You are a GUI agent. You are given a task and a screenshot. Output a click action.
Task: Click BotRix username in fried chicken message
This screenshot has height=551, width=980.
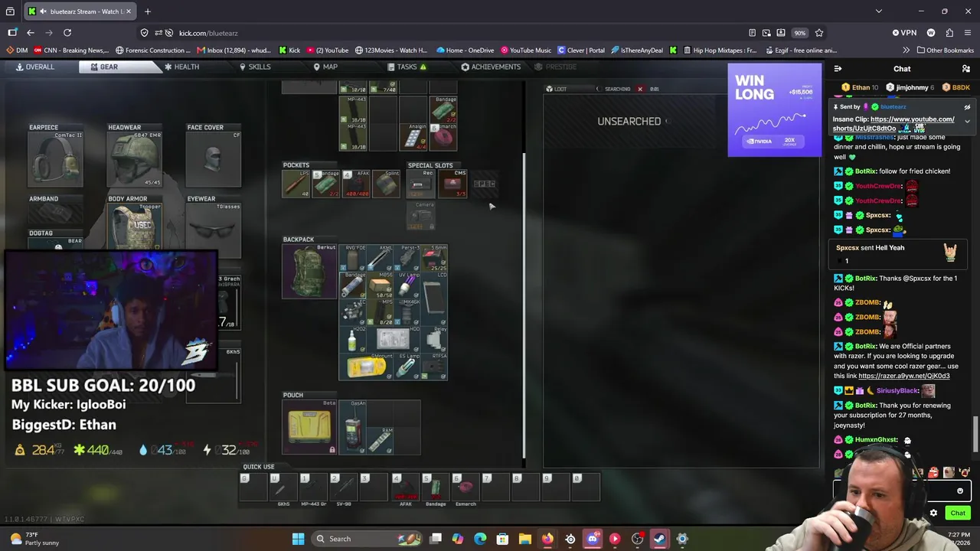[866, 171]
